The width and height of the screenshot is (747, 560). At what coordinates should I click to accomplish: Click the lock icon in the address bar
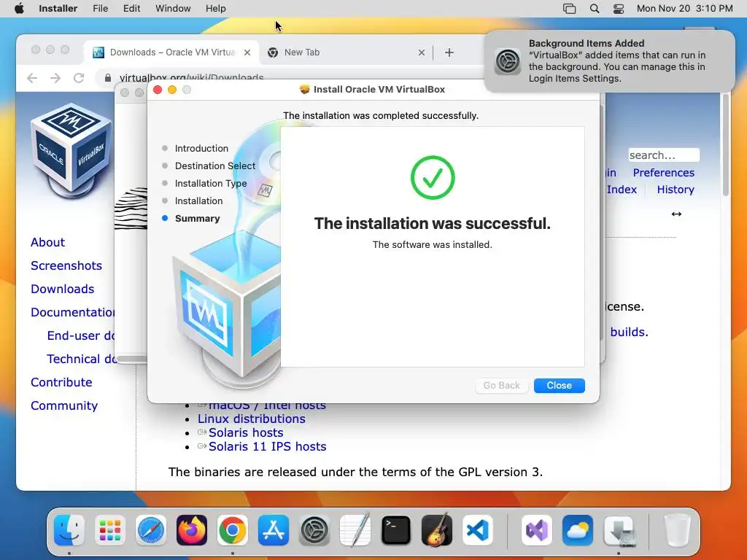108,77
